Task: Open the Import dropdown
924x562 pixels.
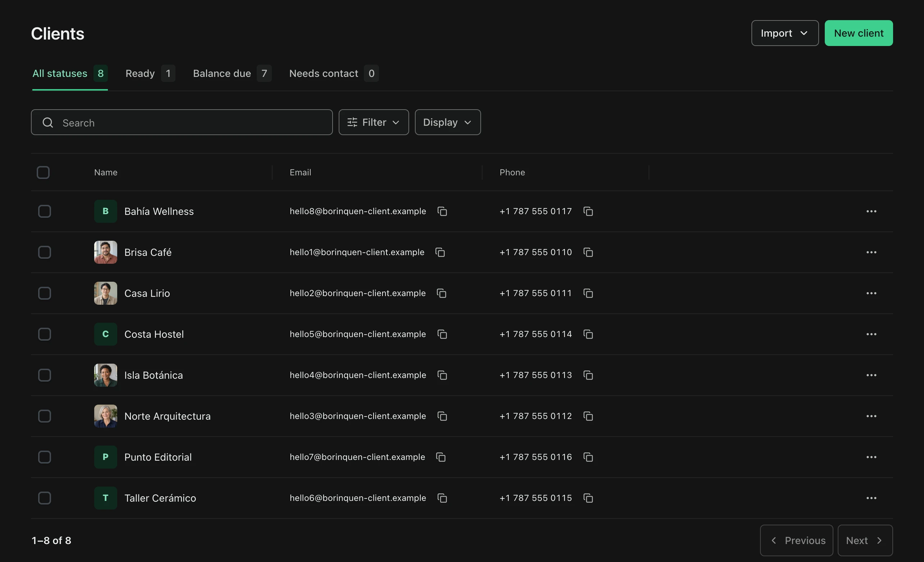Action: [785, 33]
